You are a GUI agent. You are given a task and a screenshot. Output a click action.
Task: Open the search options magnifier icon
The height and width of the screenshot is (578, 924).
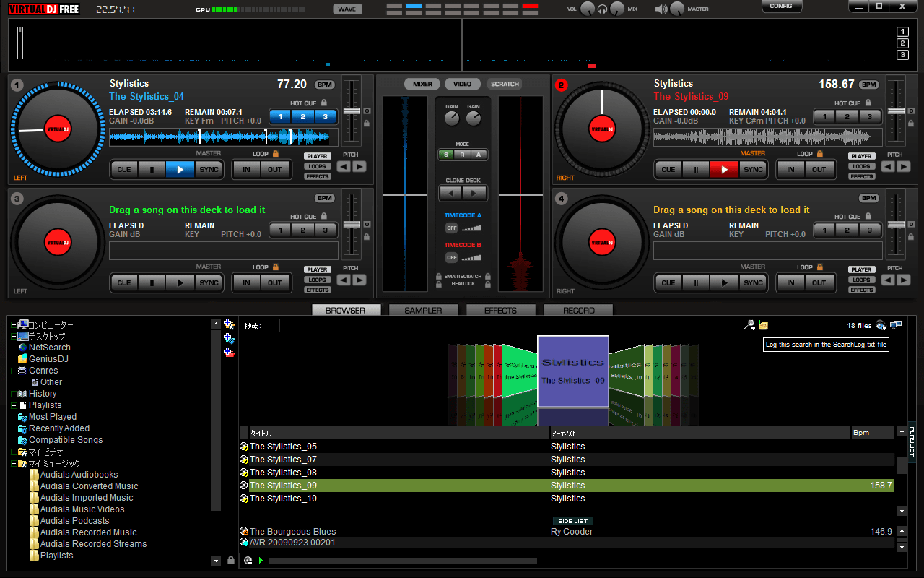[750, 325]
